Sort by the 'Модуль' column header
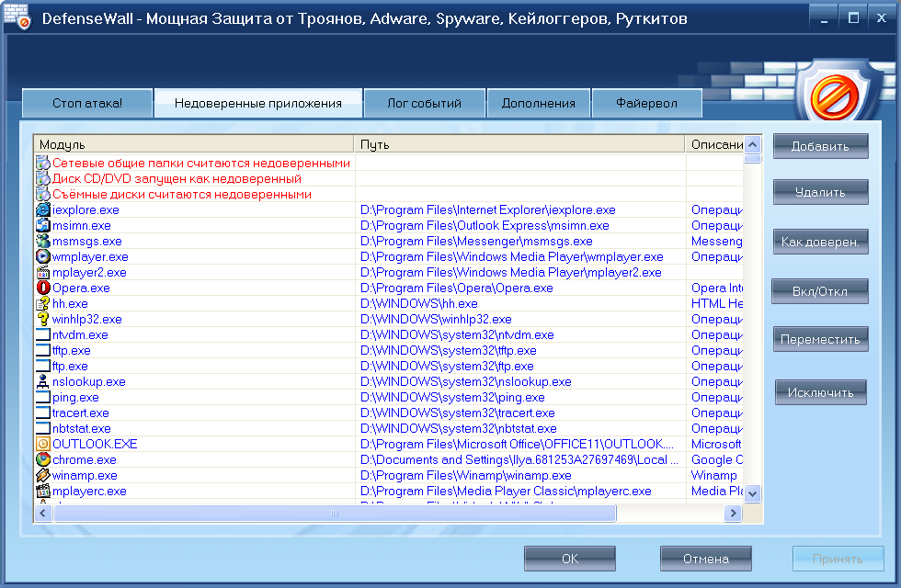The height and width of the screenshot is (588, 901). click(194, 144)
